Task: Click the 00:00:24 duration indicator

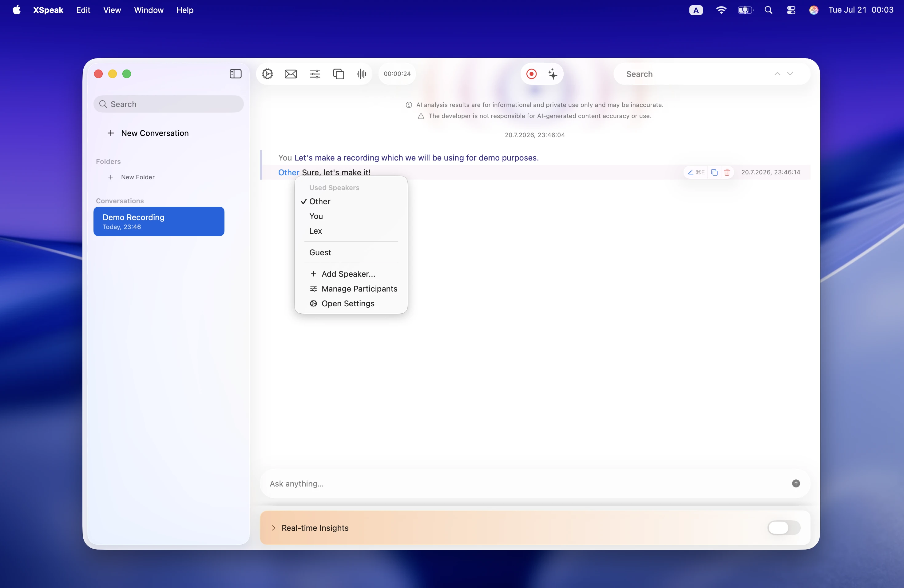Action: [397, 74]
